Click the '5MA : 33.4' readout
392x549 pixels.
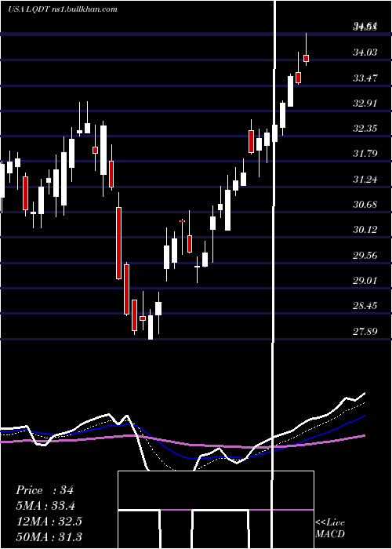click(x=45, y=506)
